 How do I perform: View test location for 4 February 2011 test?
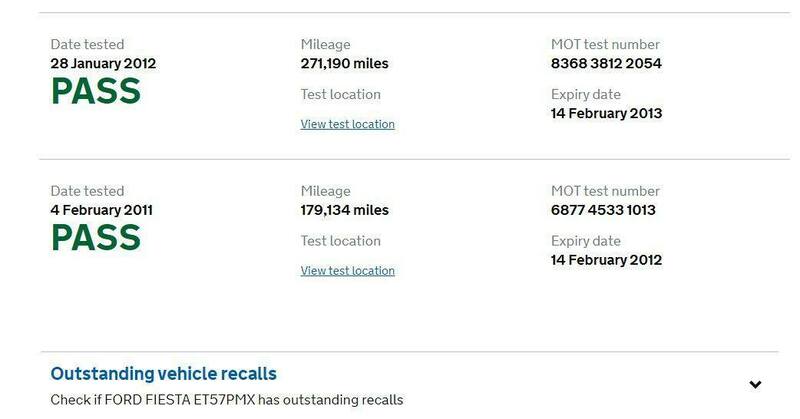pyautogui.click(x=347, y=270)
